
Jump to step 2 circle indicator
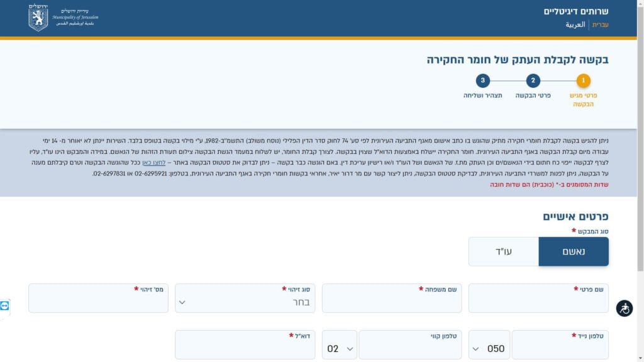tap(533, 80)
